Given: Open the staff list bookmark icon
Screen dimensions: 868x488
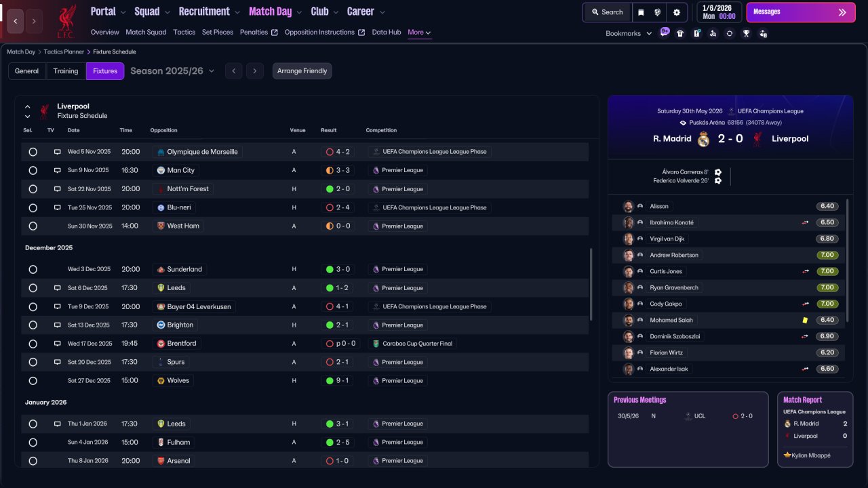Looking at the screenshot, I should click(763, 33).
